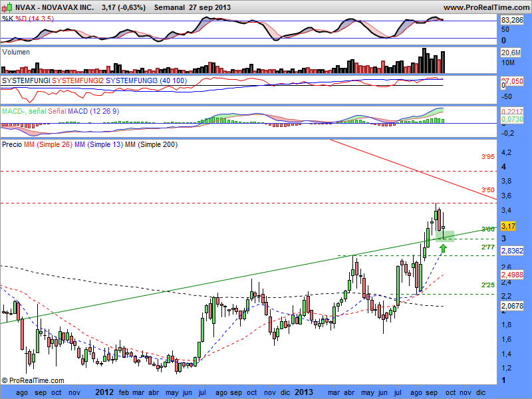The height and width of the screenshot is (399, 532).
Task: Select the blue SYSTEMFUNGI3 (40 100) label
Action: click(x=146, y=80)
